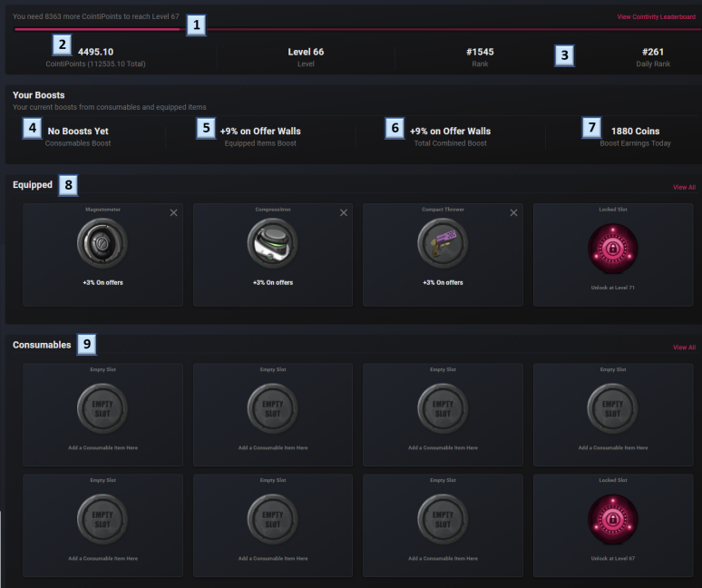Click the Compressitron equipped item icon
Screen dimensions: 702x588
click(273, 243)
